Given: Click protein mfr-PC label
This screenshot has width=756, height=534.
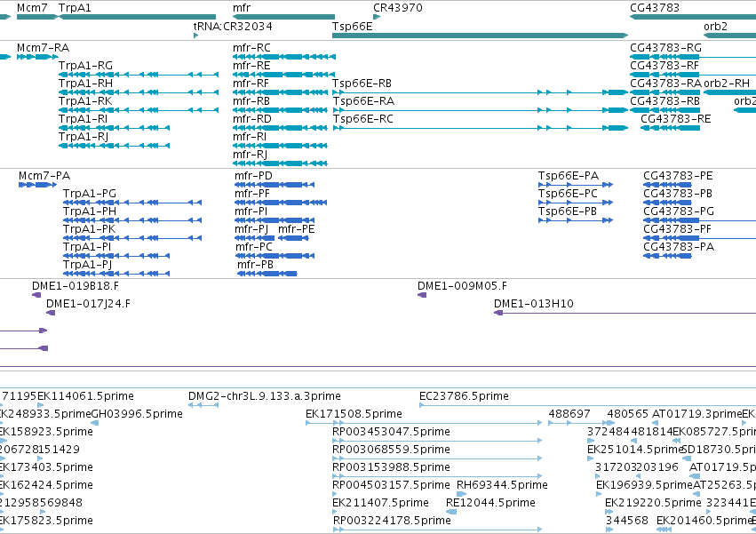Looking at the screenshot, I should pyautogui.click(x=254, y=247).
